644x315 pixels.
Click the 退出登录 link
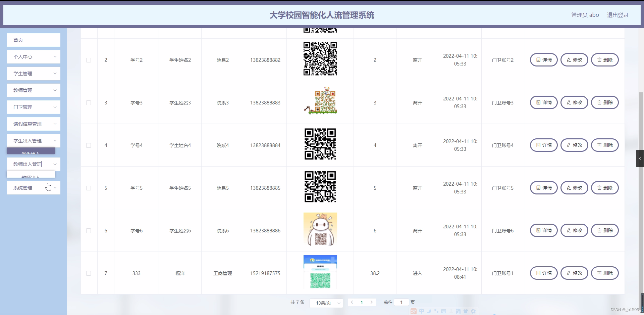tap(618, 14)
